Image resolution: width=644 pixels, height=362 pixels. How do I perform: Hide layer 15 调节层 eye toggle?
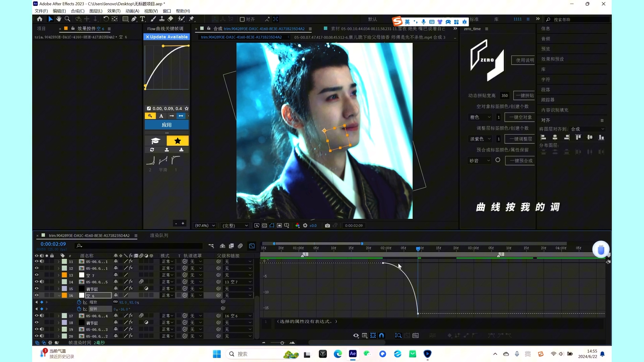(x=37, y=289)
